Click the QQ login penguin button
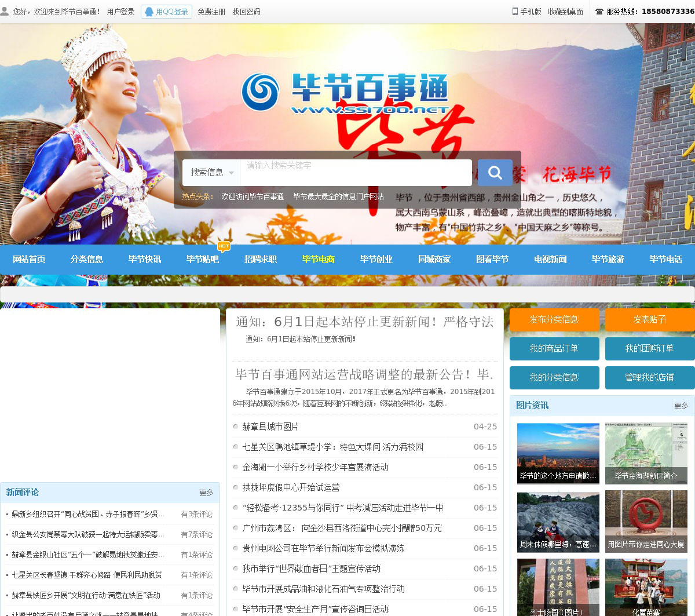 pos(166,12)
